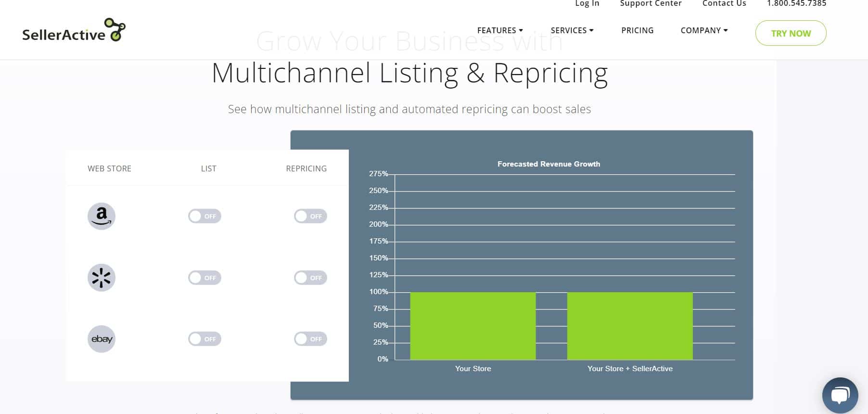Click the Your Store axis label
Viewport: 868px width, 414px height.
(473, 369)
